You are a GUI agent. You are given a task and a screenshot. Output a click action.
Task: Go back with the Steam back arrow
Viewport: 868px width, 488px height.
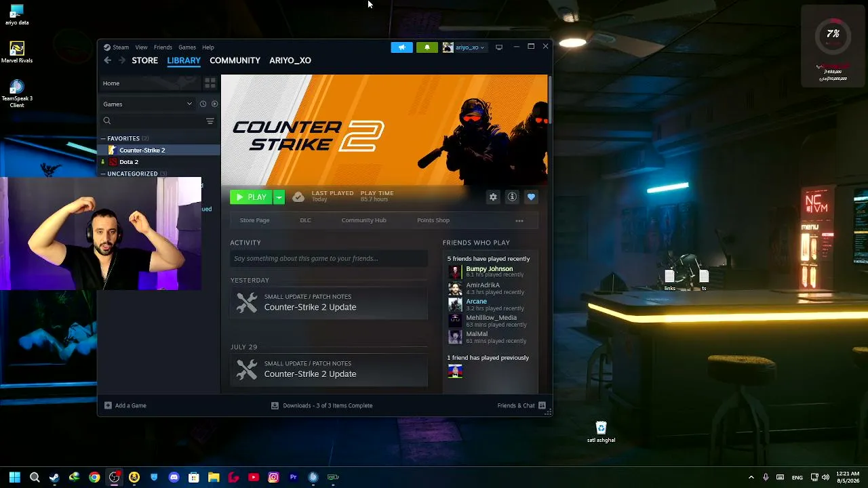pyautogui.click(x=107, y=60)
